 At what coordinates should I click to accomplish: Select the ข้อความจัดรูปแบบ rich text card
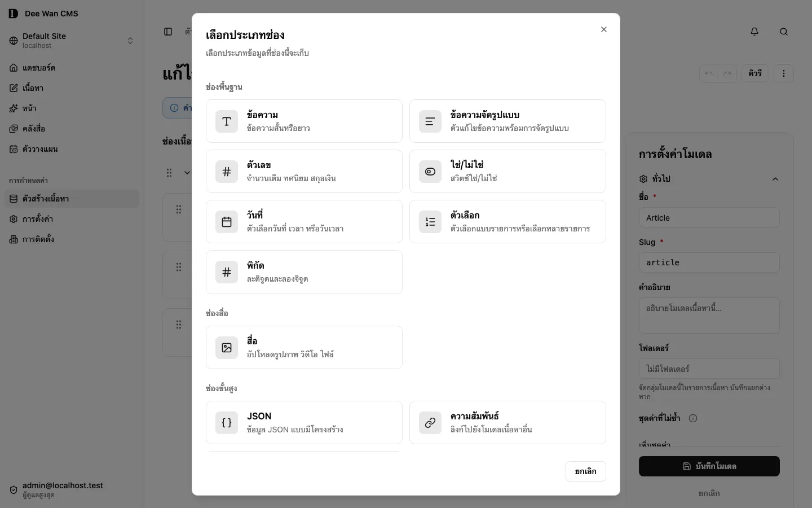pos(507,121)
